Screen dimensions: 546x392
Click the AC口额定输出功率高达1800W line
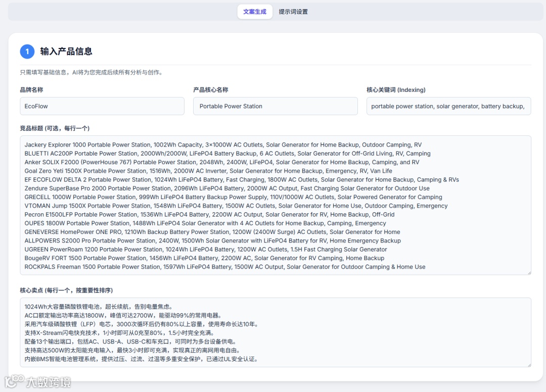pos(123,315)
